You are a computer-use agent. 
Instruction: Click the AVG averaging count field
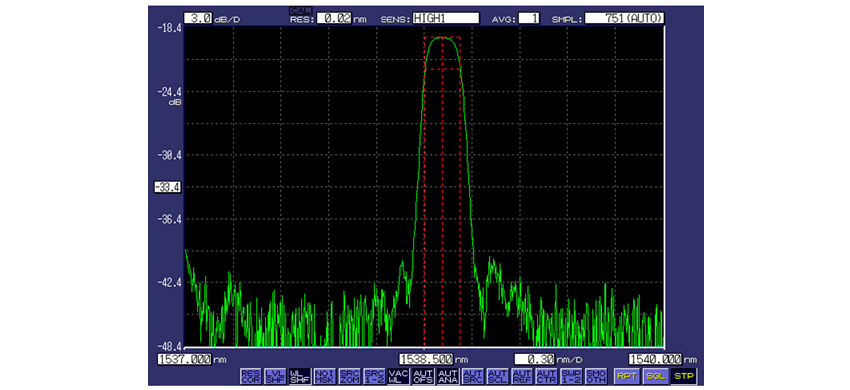(529, 18)
